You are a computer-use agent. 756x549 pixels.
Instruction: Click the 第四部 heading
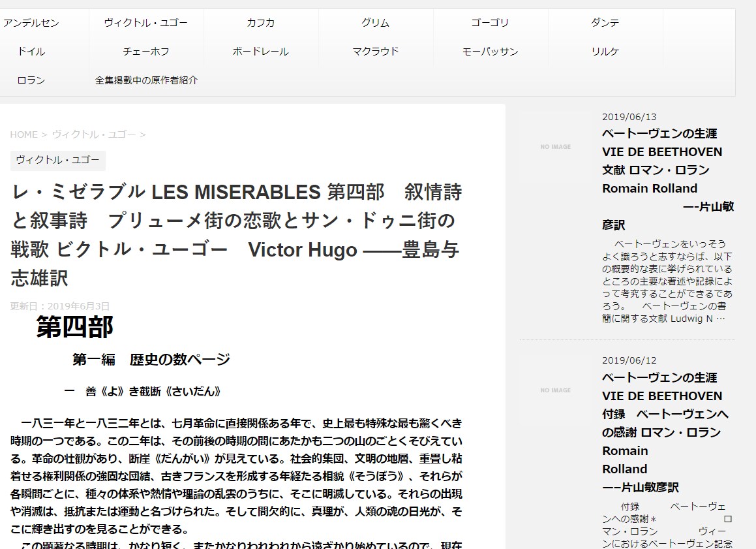click(75, 326)
